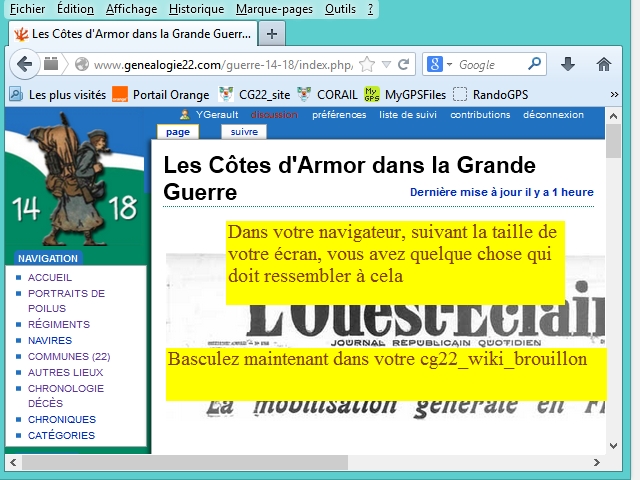Image resolution: width=640 pixels, height=480 pixels.
Task: Click the vertical scrollbar up arrow
Action: (613, 116)
